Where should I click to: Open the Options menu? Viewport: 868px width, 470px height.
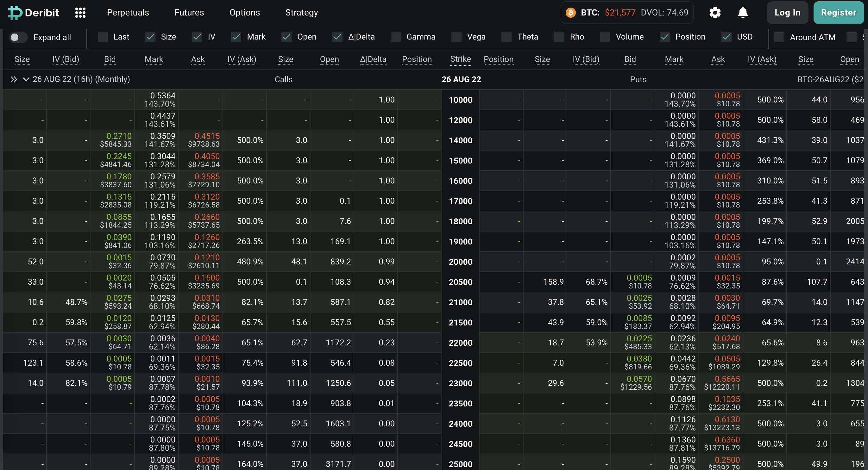pyautogui.click(x=245, y=12)
